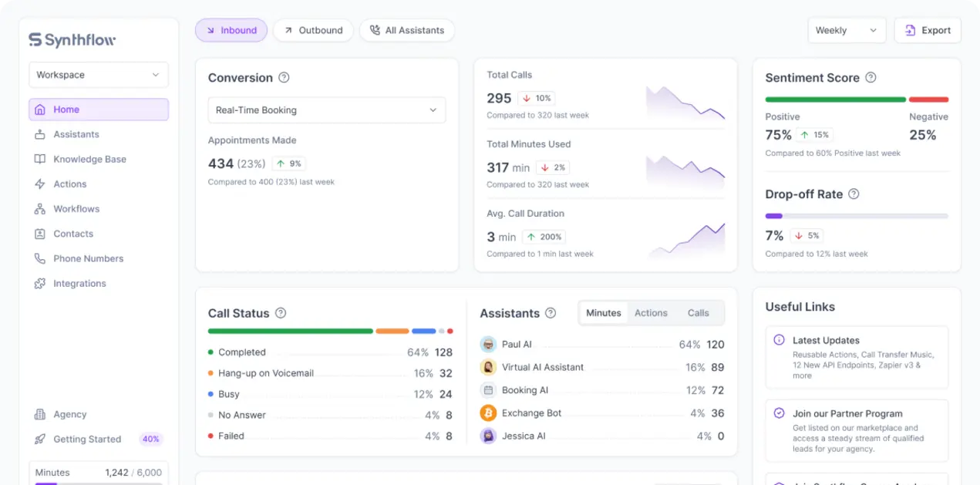Open Integrations from the sidebar icon
This screenshot has height=485, width=980.
click(x=40, y=283)
